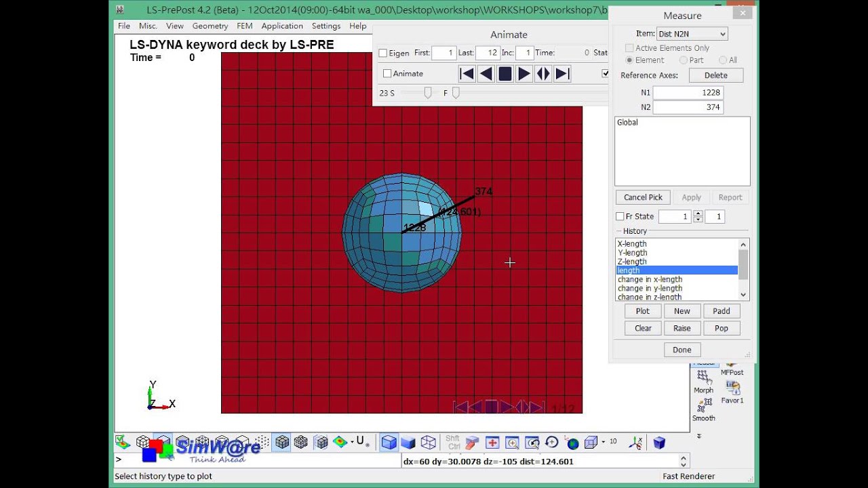Activate the zoom-in magnifier icon
This screenshot has height=488, width=868.
pyautogui.click(x=512, y=443)
